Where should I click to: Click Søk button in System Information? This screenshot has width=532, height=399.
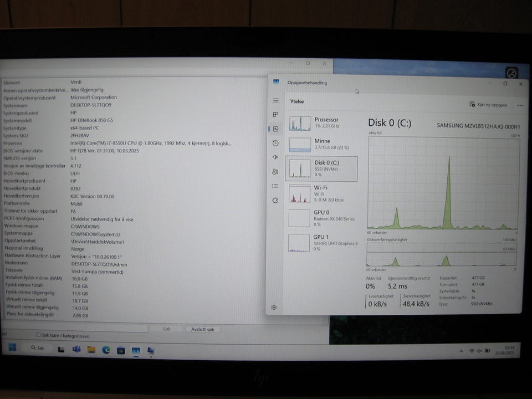pos(166,329)
